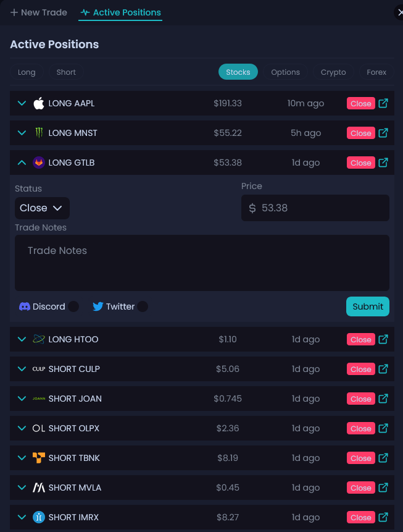403x532 pixels.
Task: Close the MNST position
Action: coord(360,133)
